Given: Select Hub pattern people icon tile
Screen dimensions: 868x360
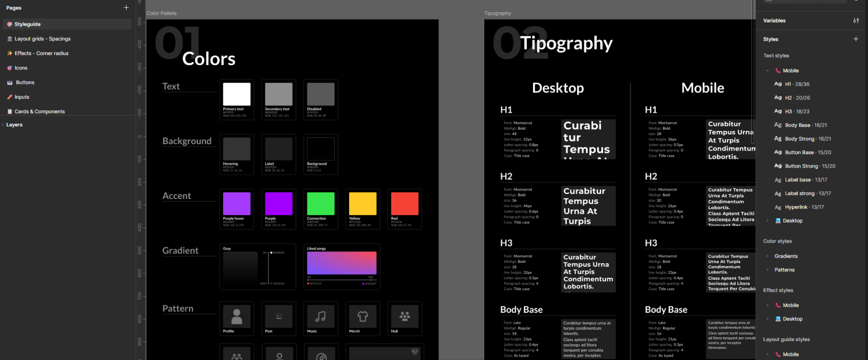Looking at the screenshot, I should 405,316.
